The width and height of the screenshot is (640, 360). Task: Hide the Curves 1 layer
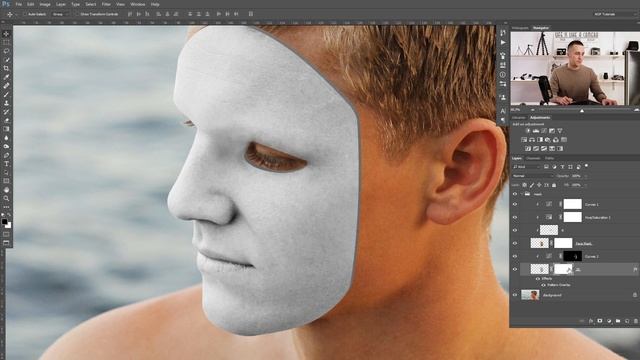(x=515, y=204)
